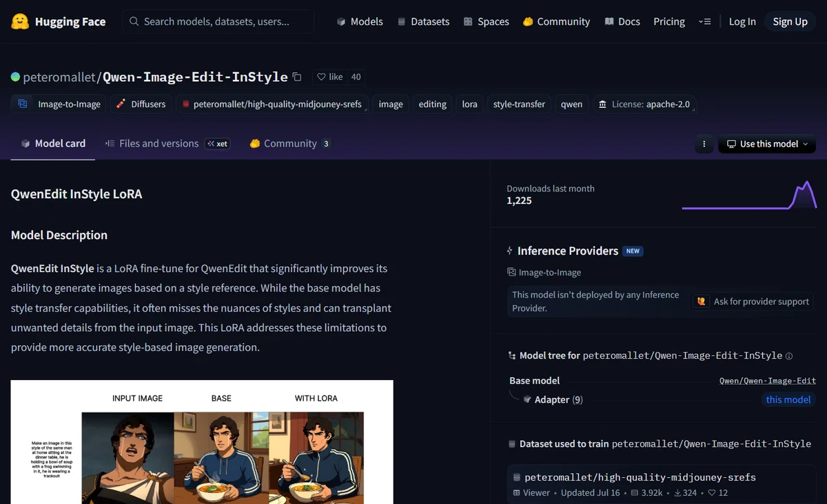Open Qwen-Image-Edit-InStyle model title link
This screenshot has height=504, width=827.
tap(195, 76)
